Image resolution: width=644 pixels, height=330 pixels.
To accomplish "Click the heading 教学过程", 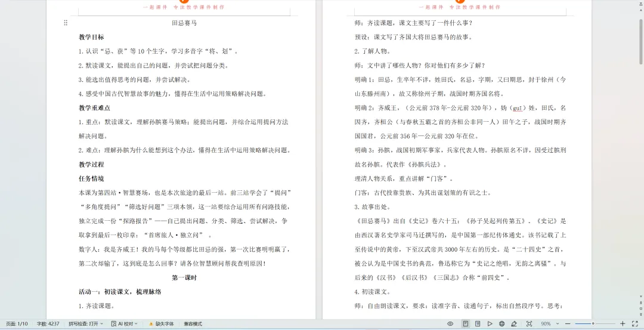I will 91,164.
